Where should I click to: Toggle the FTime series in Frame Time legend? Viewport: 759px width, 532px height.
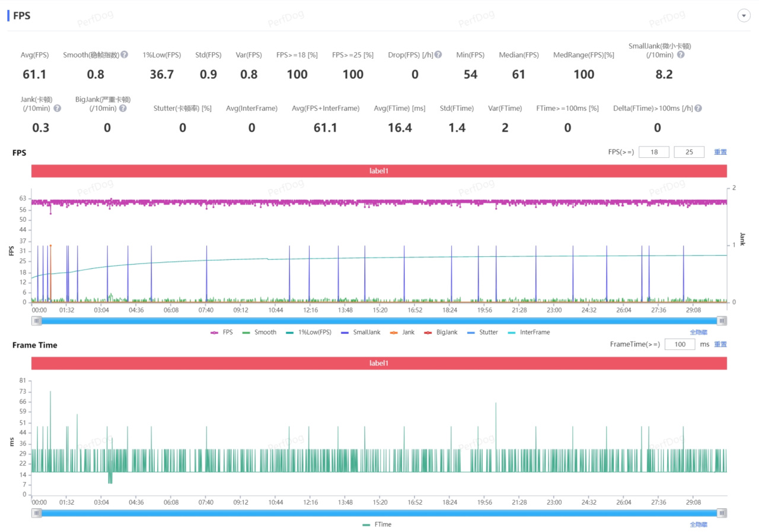[377, 524]
